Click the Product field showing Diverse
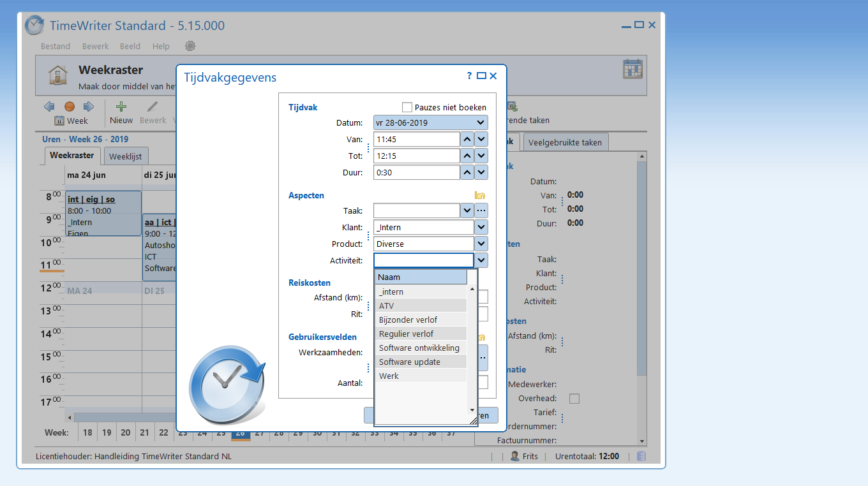868x486 pixels. [x=424, y=244]
